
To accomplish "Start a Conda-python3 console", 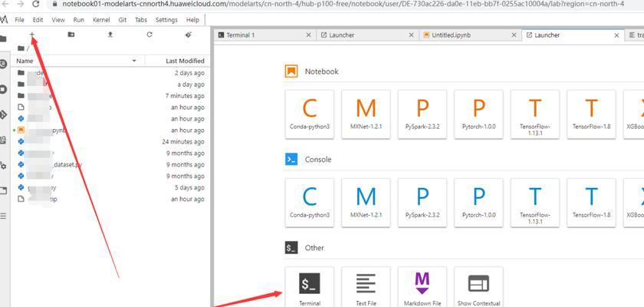I will coord(309,203).
